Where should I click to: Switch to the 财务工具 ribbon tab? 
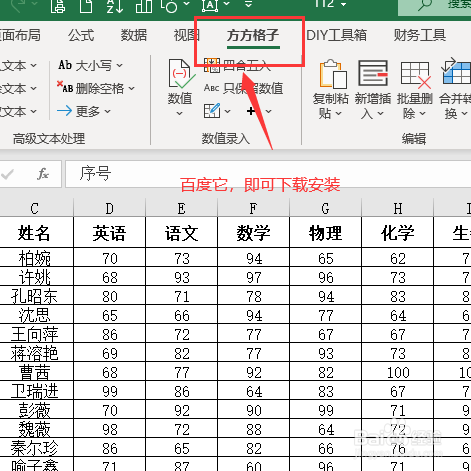tap(420, 35)
